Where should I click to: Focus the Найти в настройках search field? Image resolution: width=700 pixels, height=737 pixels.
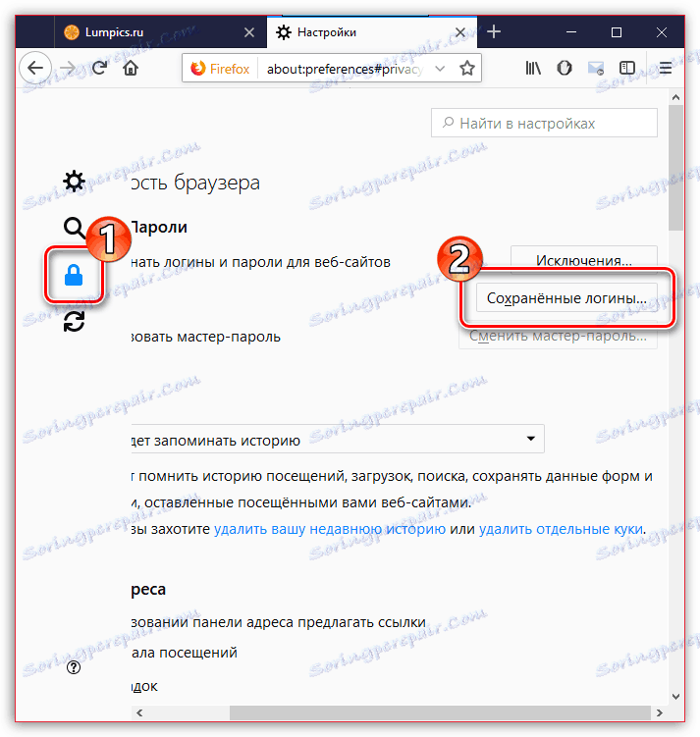tap(544, 123)
